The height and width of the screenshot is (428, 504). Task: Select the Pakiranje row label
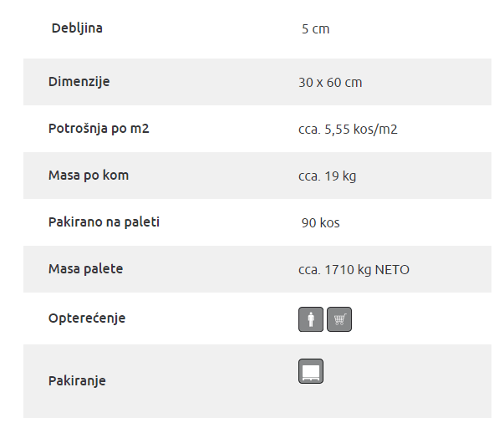point(77,381)
